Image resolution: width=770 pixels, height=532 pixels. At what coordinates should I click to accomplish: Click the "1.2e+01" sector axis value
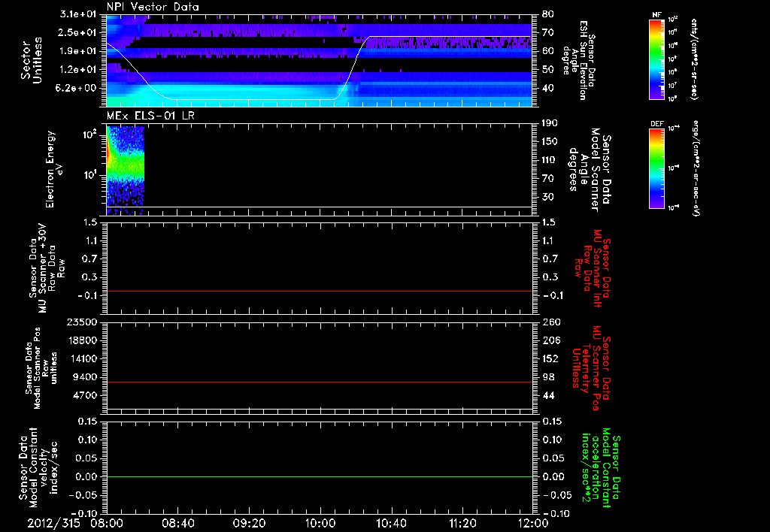(x=77, y=70)
